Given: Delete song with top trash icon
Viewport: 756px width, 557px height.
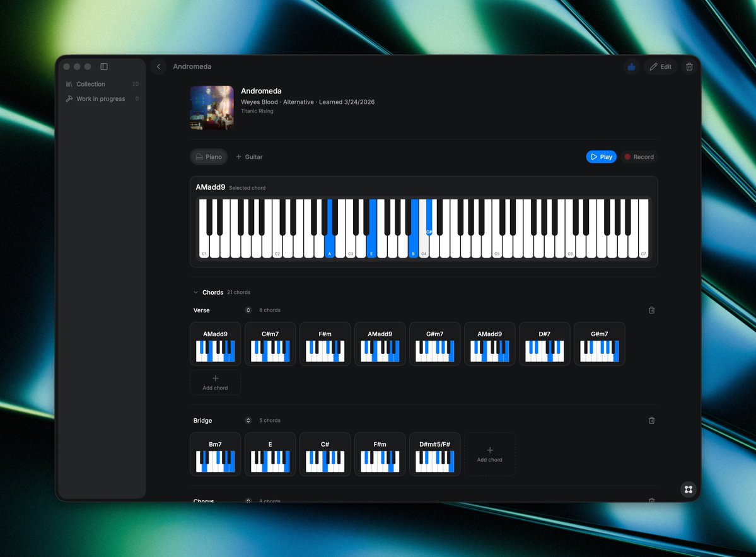Looking at the screenshot, I should pos(689,67).
